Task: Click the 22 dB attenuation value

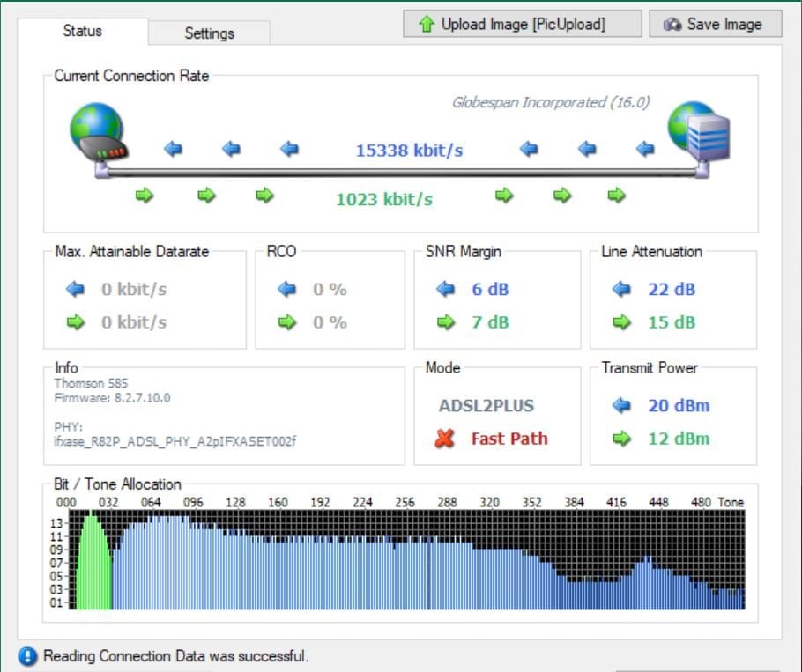Action: pos(672,289)
